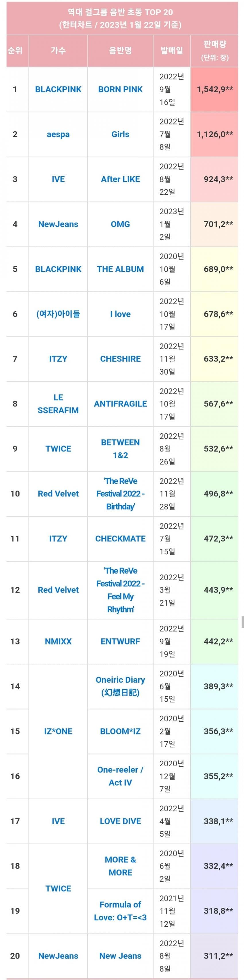Viewport: 244px width, 980px height.
Task: Click the NMIXX artist link
Action: (x=58, y=641)
